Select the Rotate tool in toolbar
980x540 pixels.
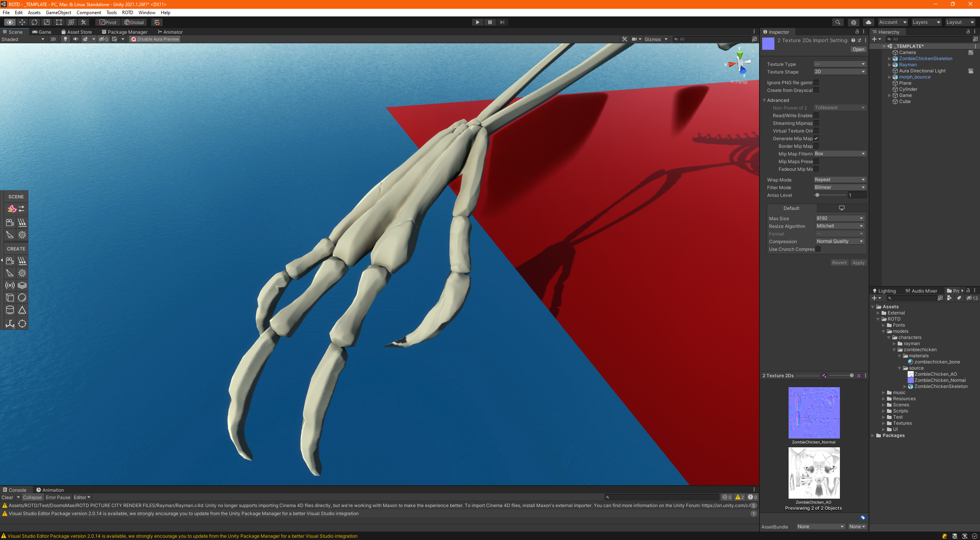(x=34, y=22)
